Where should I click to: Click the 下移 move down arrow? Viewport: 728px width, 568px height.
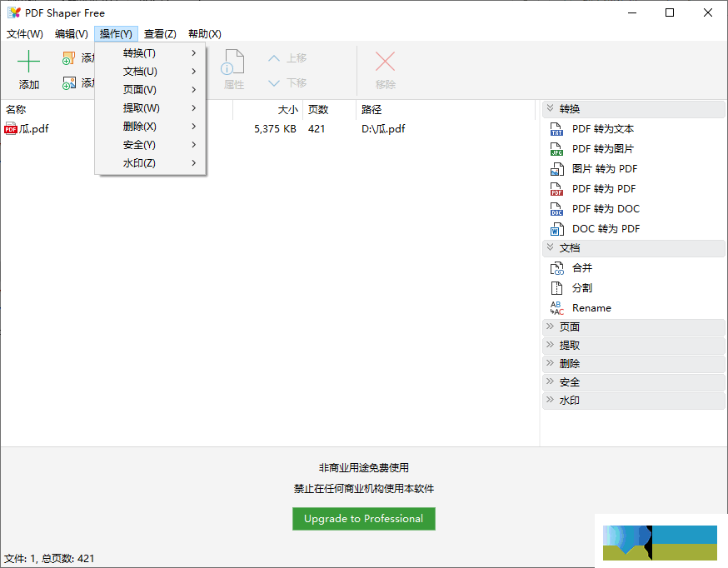pyautogui.click(x=274, y=83)
